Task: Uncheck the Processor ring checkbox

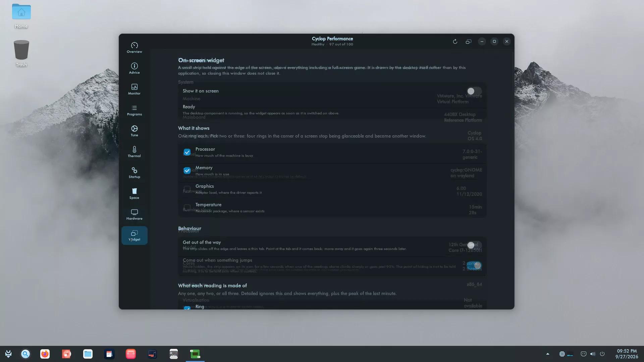Action: (x=187, y=152)
